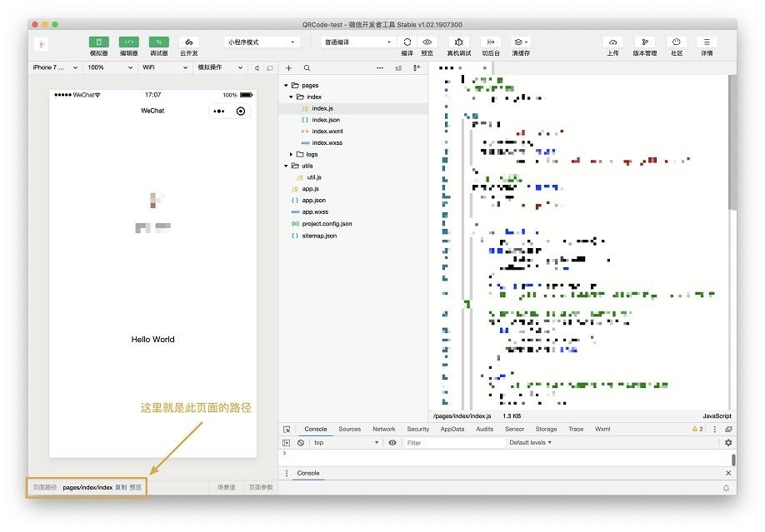765x532 pixels.
Task: Open the iPhone 7 device dropdown
Action: [54, 67]
